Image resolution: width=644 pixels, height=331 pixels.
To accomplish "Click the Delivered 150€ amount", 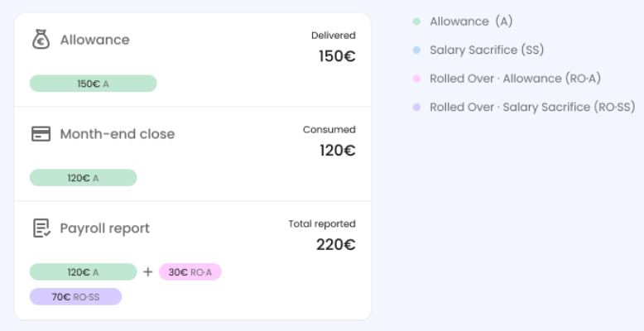I will [x=337, y=56].
